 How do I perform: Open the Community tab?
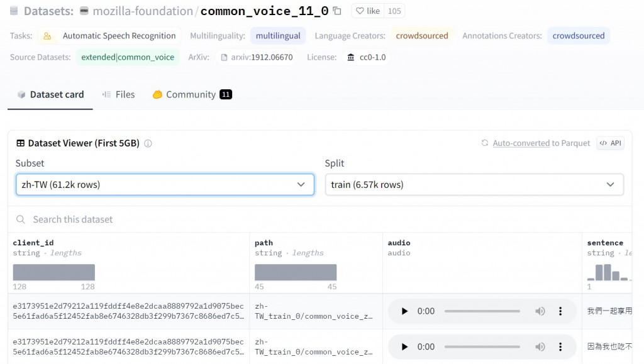(x=192, y=94)
